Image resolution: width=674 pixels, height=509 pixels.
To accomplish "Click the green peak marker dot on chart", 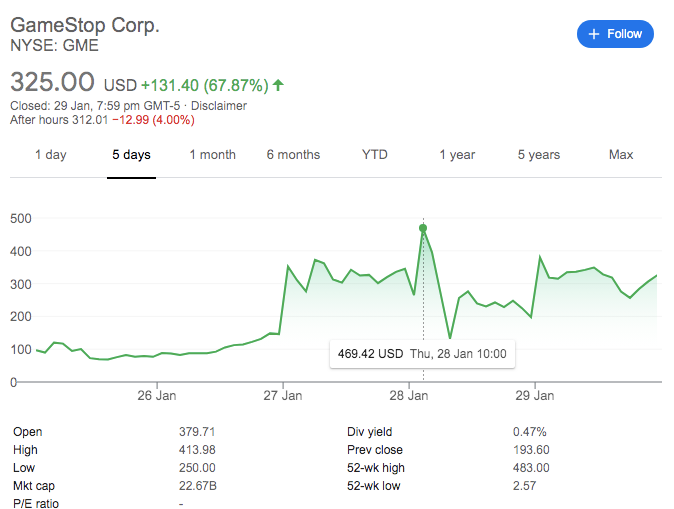I will [x=423, y=228].
